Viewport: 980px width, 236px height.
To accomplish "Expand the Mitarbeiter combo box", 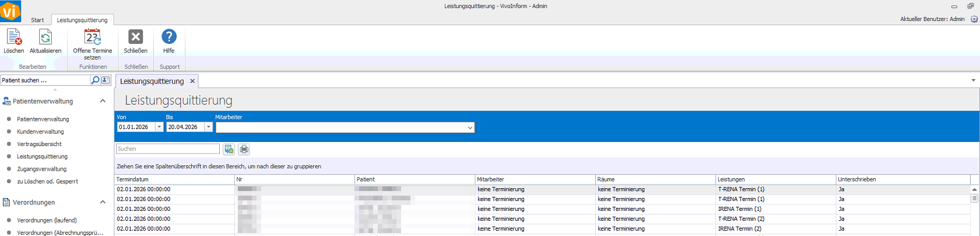I will [470, 128].
